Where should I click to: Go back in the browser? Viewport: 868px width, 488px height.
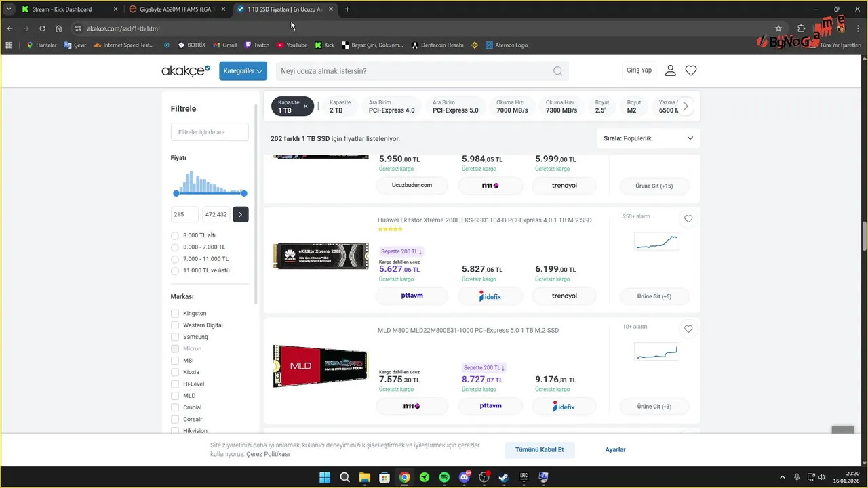[10, 28]
